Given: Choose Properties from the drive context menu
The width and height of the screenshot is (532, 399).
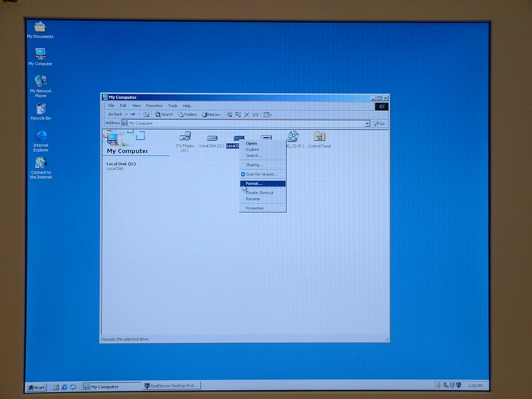Looking at the screenshot, I should pos(255,208).
